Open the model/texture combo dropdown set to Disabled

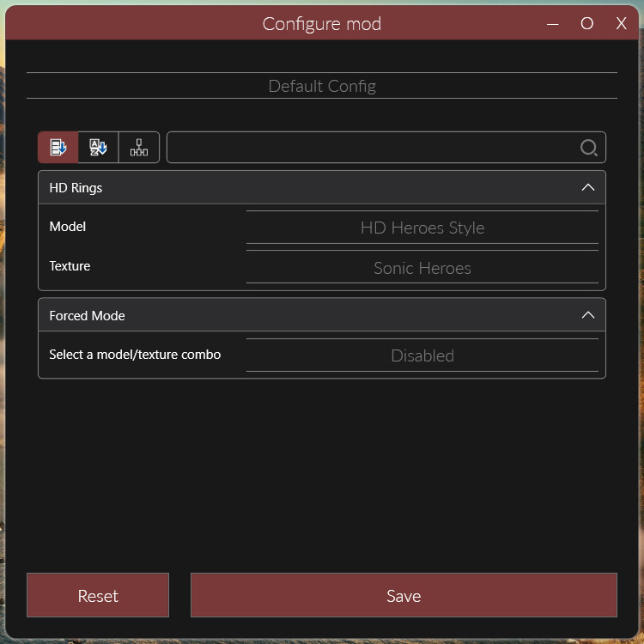422,355
